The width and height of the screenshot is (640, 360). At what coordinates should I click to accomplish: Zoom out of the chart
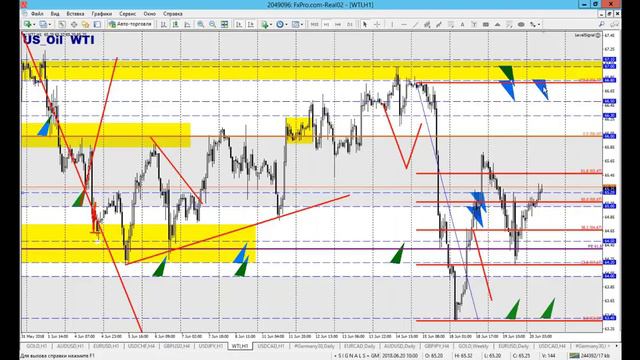[x=212, y=24]
